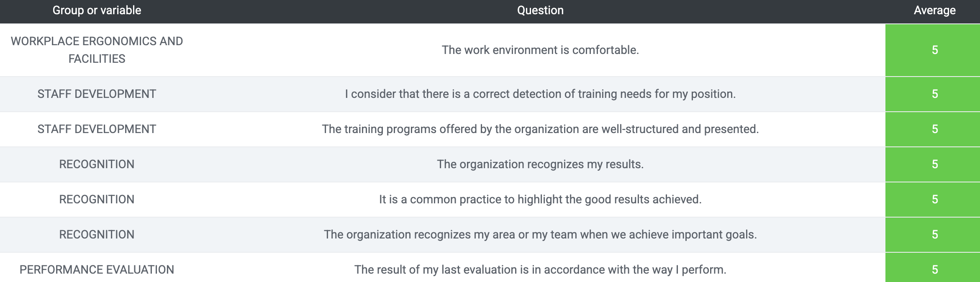This screenshot has height=282, width=980.
Task: Select Staff Development cell for training needs
Action: (x=97, y=94)
